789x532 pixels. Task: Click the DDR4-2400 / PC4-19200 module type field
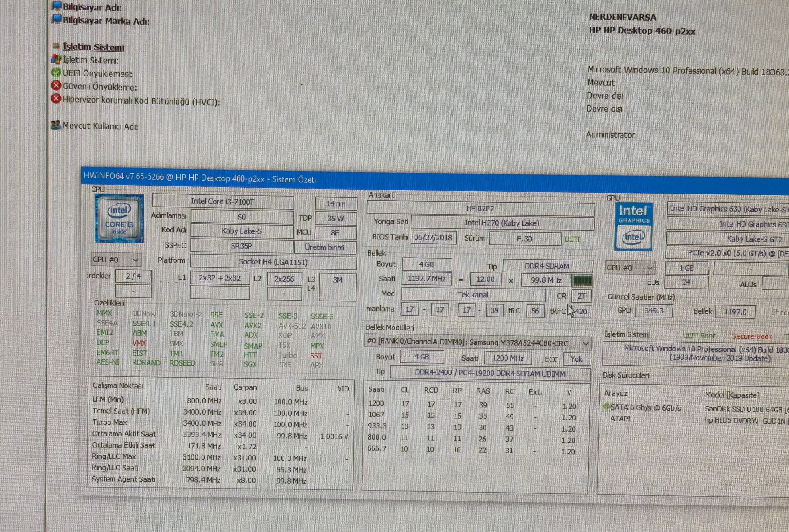(490, 374)
